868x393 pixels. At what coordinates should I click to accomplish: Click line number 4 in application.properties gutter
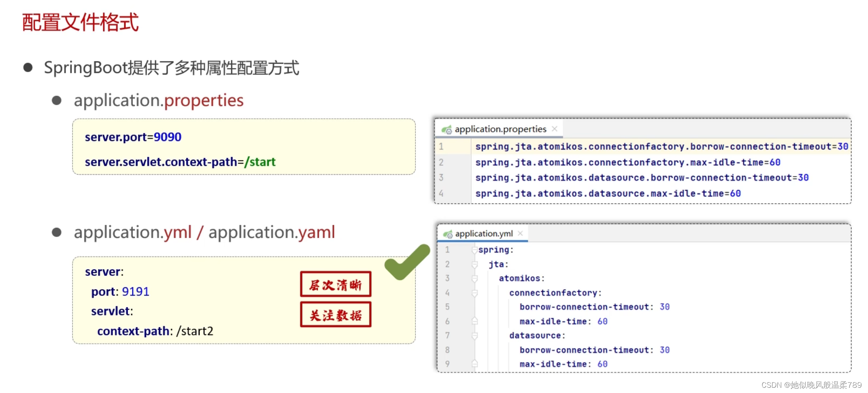(441, 194)
